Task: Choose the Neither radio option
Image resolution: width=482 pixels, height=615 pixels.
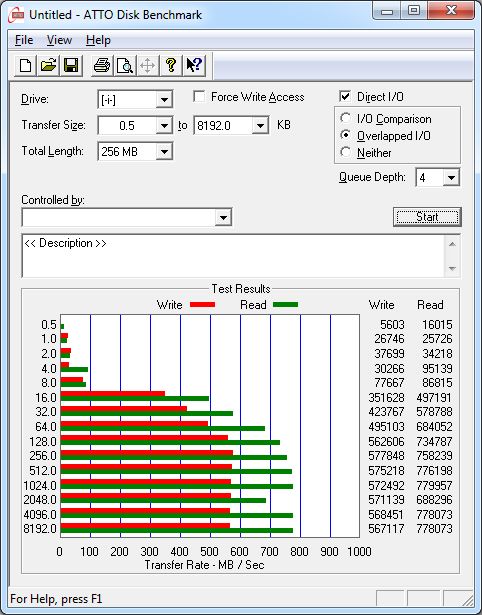Action: coord(346,152)
